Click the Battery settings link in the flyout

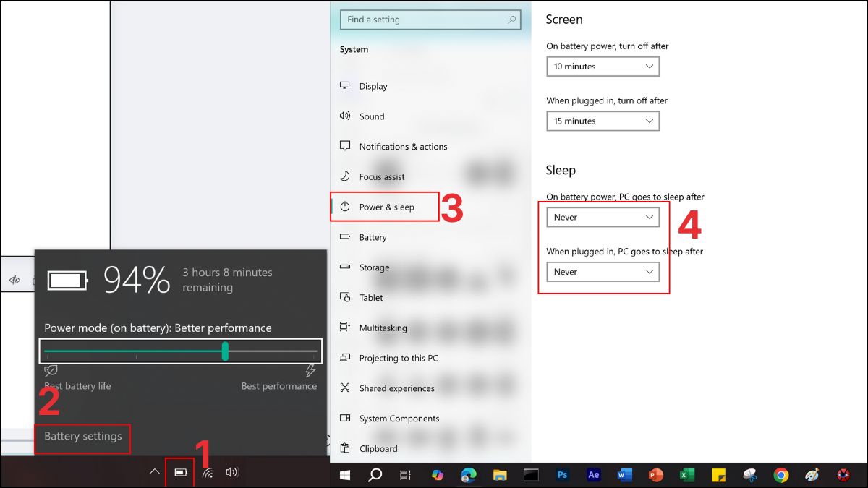pos(83,437)
